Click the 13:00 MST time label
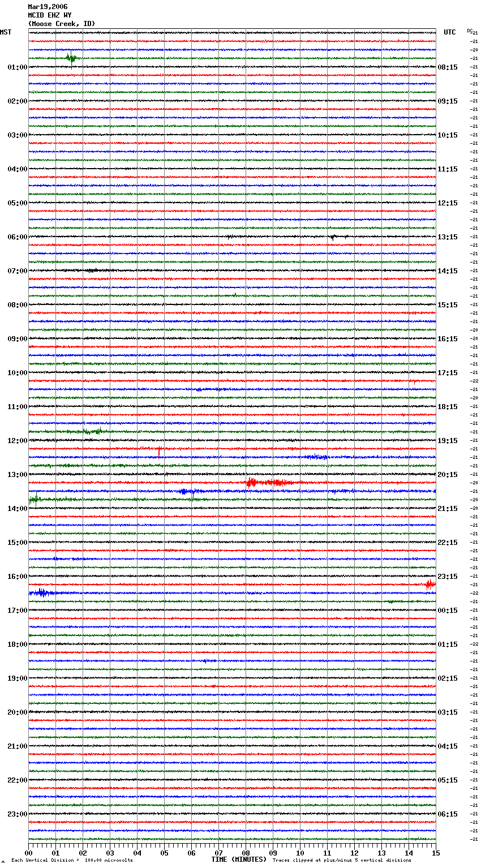This screenshot has height=868, width=481. click(x=18, y=475)
